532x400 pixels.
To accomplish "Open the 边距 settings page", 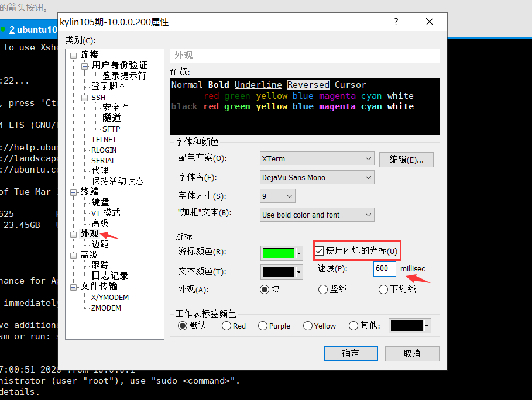I will pyautogui.click(x=99, y=244).
